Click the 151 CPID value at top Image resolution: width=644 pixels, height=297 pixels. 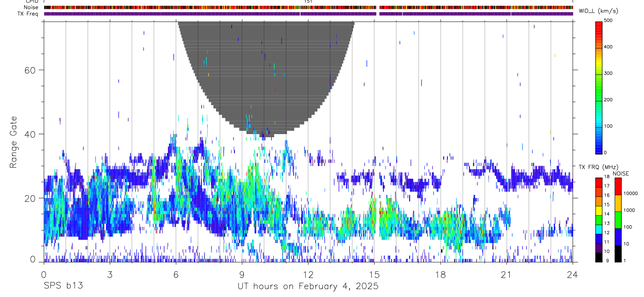(308, 2)
